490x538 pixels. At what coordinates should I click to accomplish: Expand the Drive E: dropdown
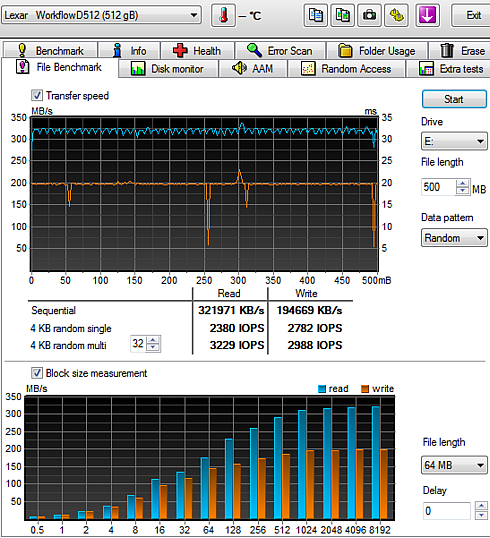[454, 141]
